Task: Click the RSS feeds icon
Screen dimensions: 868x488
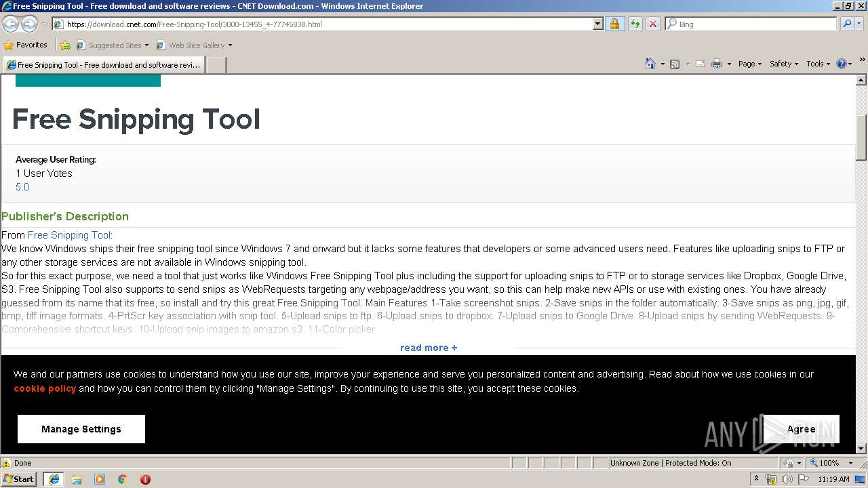Action: point(675,64)
